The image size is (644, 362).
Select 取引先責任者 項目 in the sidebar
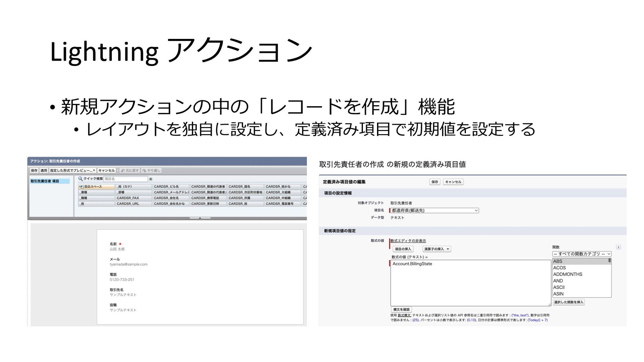tap(45, 181)
